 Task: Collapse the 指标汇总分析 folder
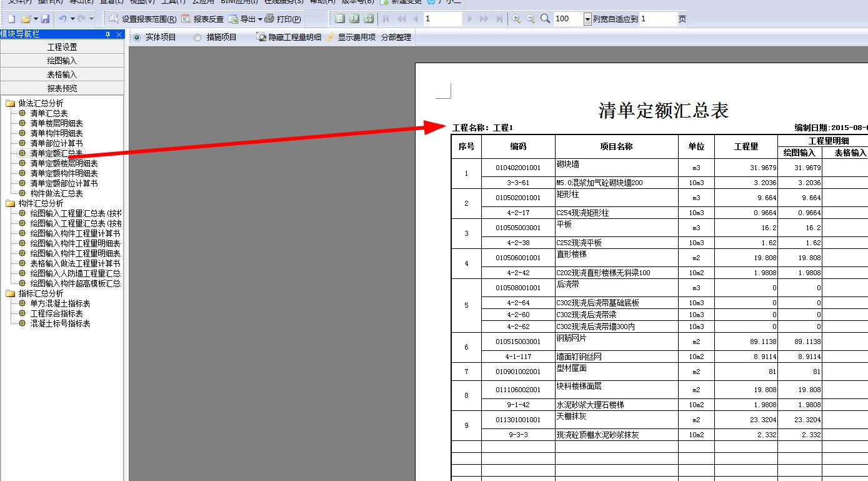click(10, 293)
